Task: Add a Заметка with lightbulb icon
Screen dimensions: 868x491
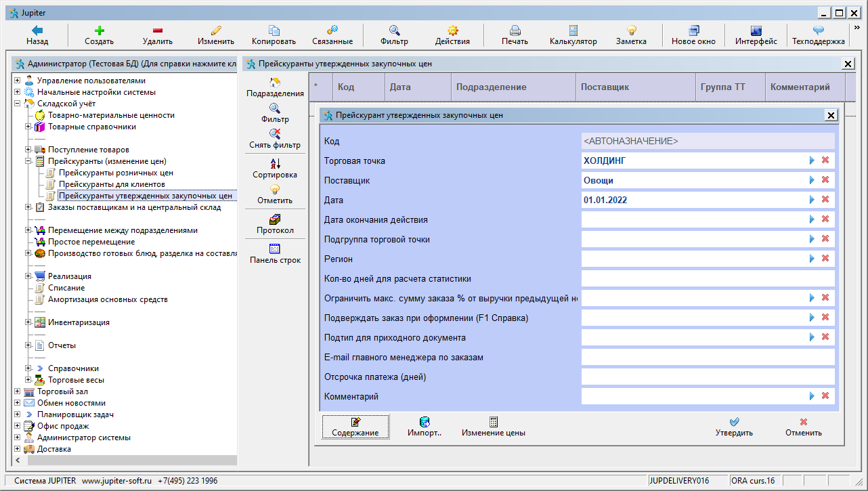Action: (x=631, y=30)
